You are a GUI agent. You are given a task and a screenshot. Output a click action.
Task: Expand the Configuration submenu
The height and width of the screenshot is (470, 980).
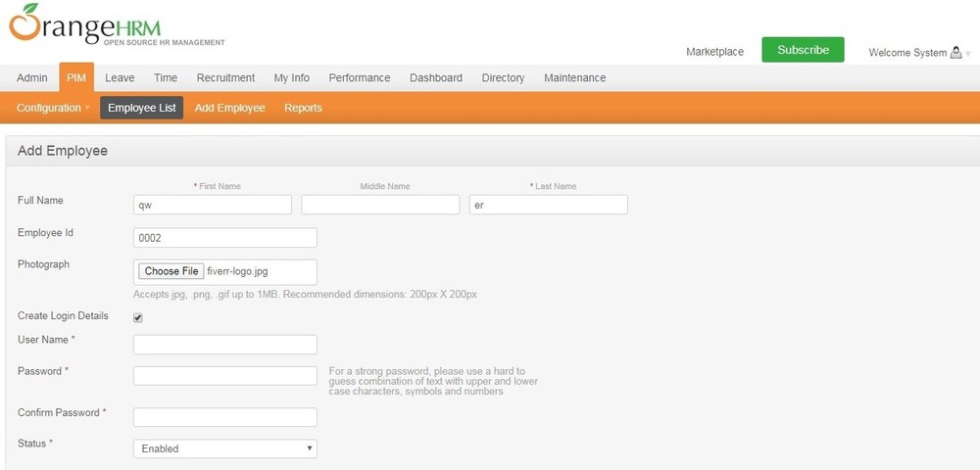[53, 108]
